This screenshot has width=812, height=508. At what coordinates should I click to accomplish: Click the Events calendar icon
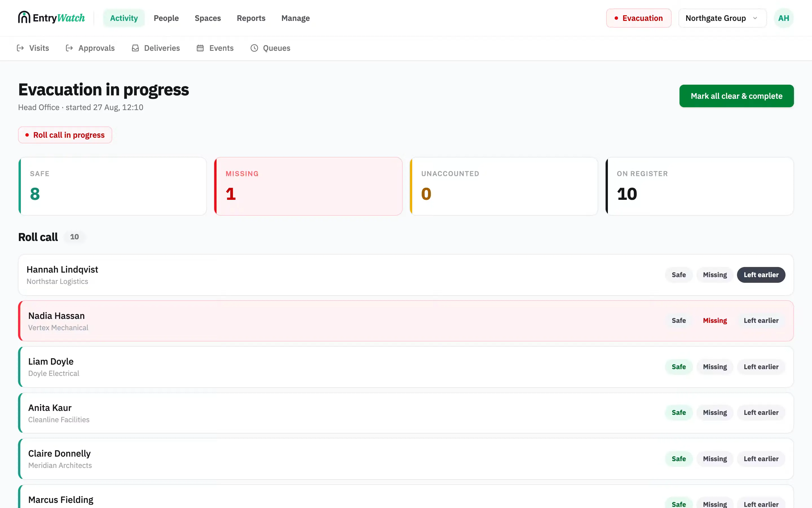click(x=200, y=48)
